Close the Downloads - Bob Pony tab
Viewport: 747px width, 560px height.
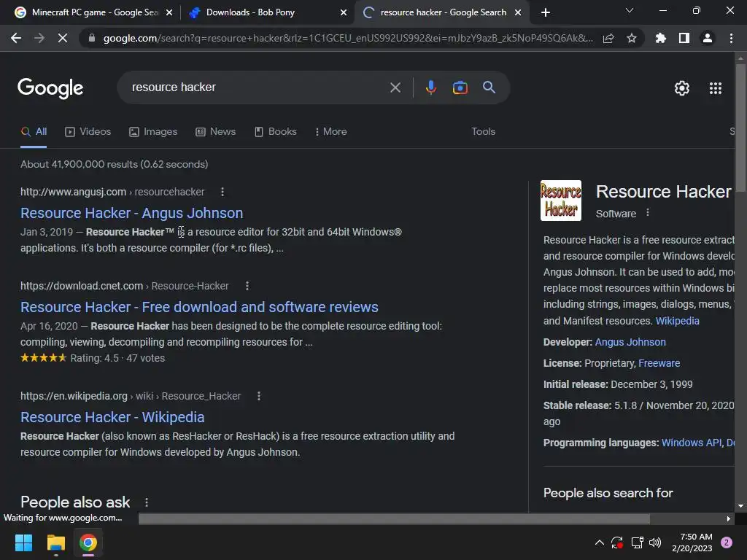pyautogui.click(x=344, y=12)
